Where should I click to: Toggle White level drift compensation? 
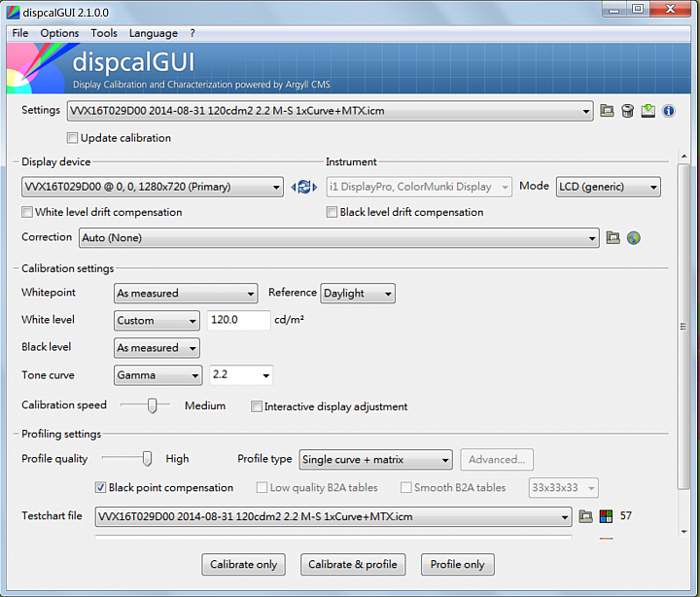[x=27, y=212]
